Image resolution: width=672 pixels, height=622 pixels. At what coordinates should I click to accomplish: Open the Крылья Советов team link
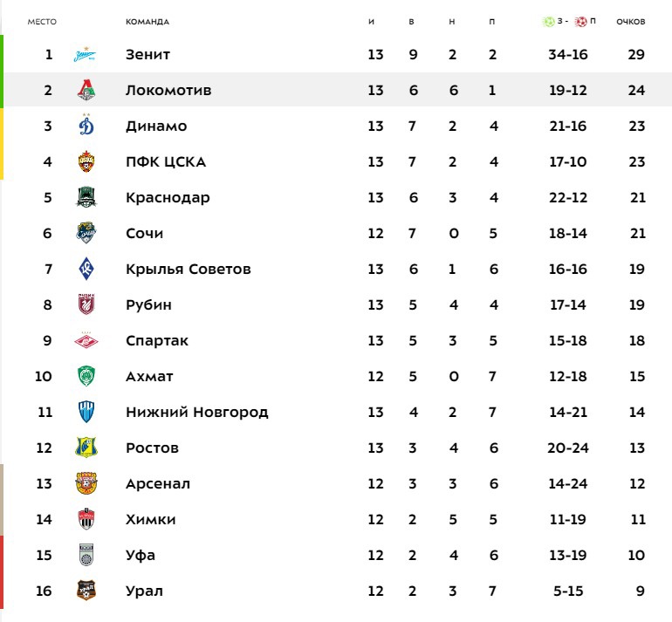pyautogui.click(x=188, y=270)
